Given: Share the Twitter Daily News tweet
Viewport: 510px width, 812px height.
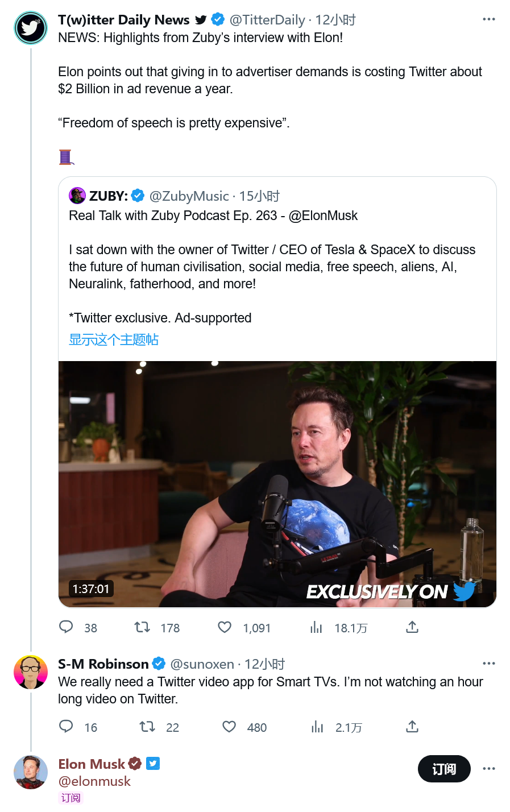Looking at the screenshot, I should pyautogui.click(x=412, y=627).
